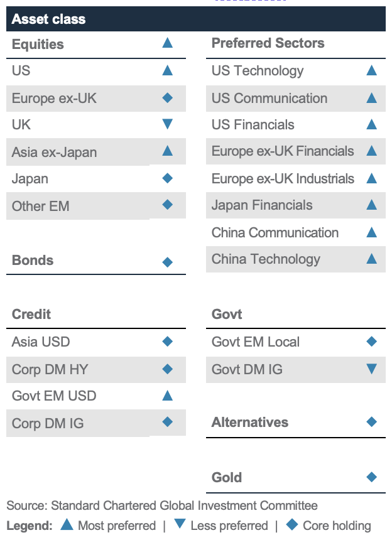Click the up triangle beside US equities
This screenshot has height=545, width=392.
167,70
